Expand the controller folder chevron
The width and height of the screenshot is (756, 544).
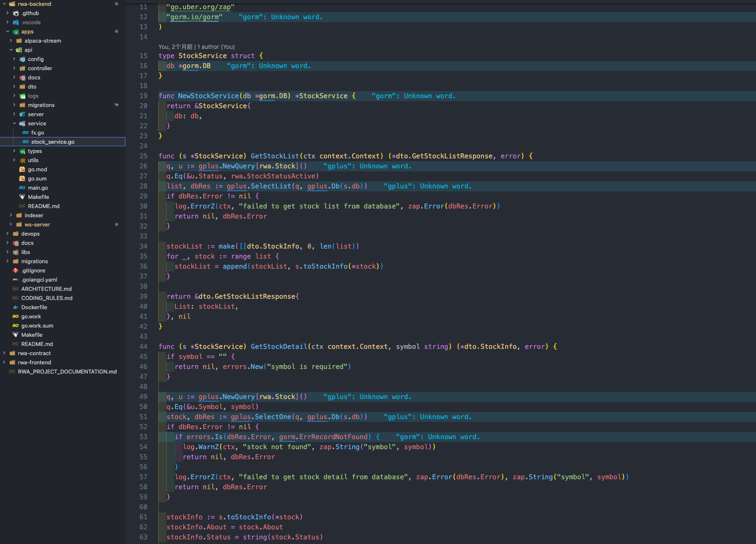click(x=14, y=68)
